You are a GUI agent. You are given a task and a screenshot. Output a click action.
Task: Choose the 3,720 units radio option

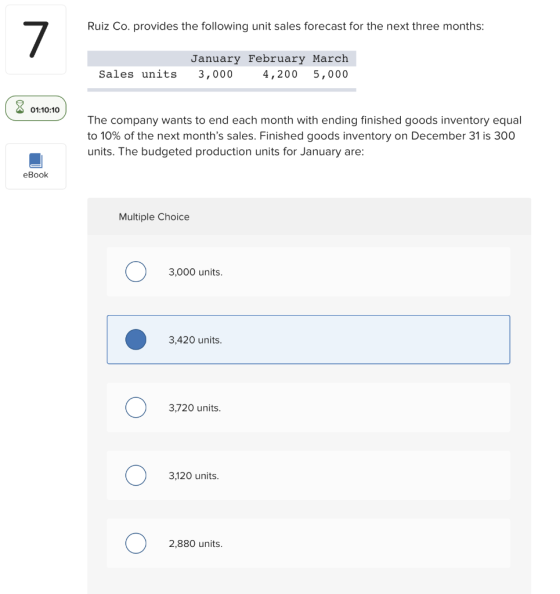point(136,407)
